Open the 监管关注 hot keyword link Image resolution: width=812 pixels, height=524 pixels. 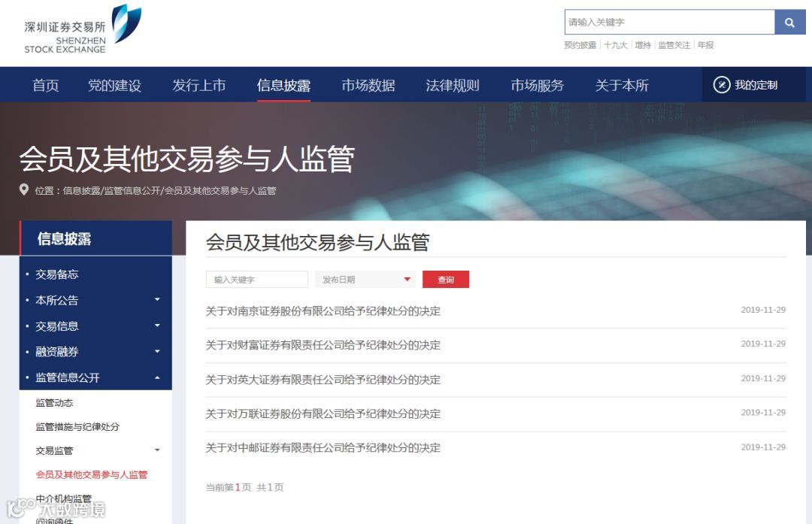(674, 45)
